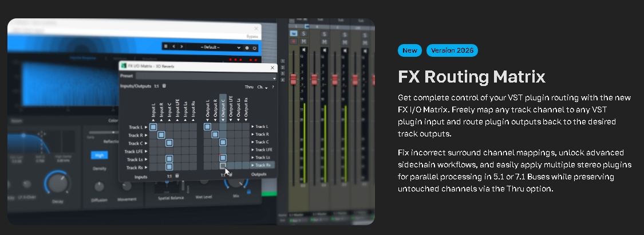Click the Input Rs column arrow

193,120
